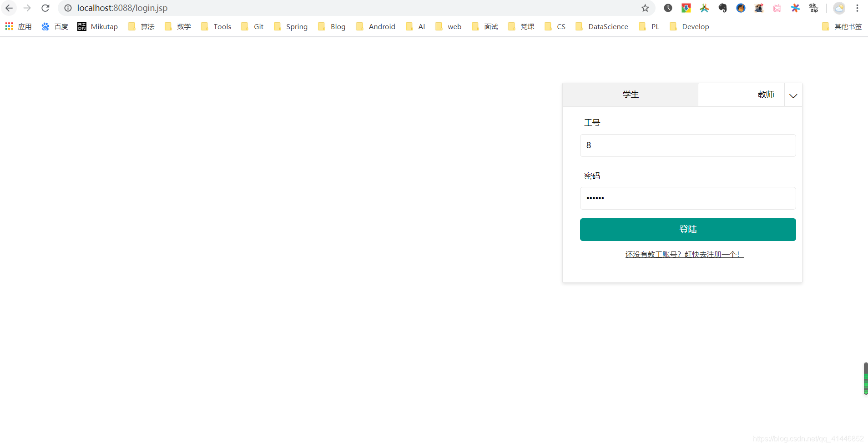The height and width of the screenshot is (447, 868).
Task: Switch to the 学生 login tab
Action: (631, 95)
